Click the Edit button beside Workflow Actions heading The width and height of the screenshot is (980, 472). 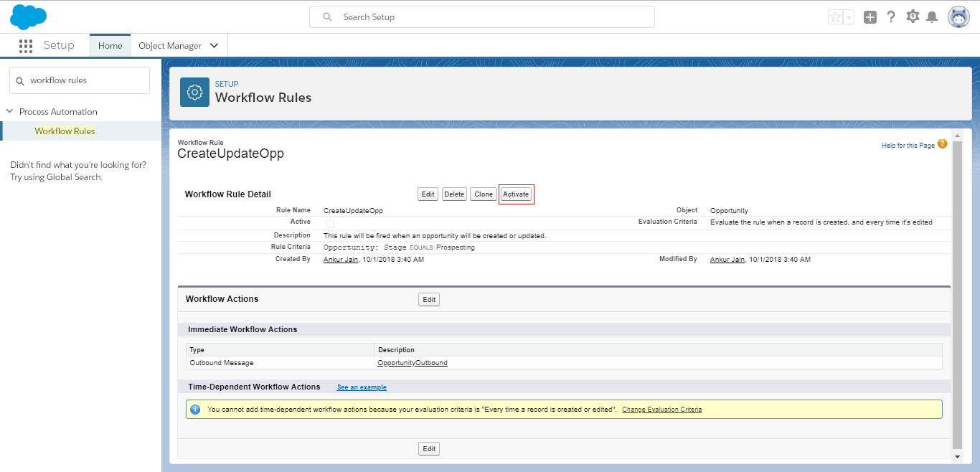pos(429,300)
